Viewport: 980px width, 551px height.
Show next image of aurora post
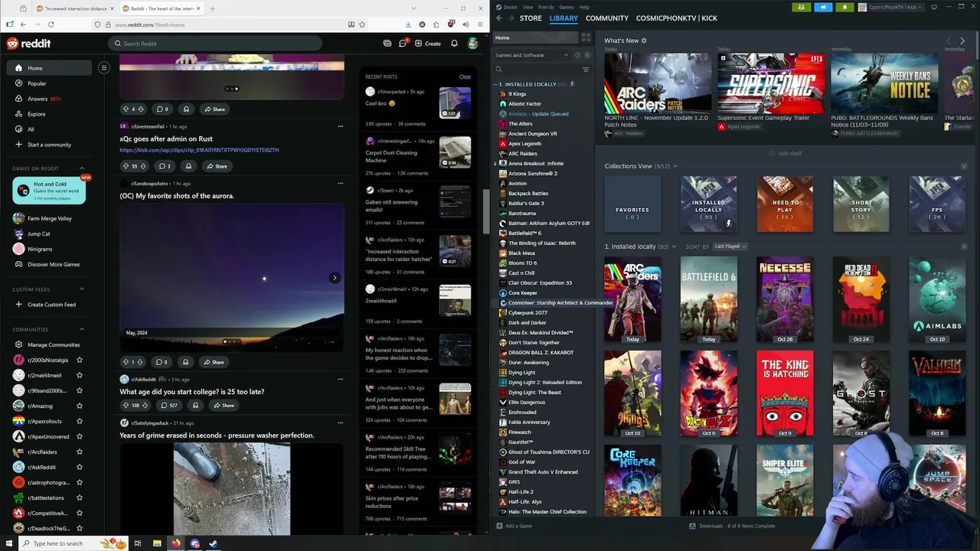(x=335, y=278)
